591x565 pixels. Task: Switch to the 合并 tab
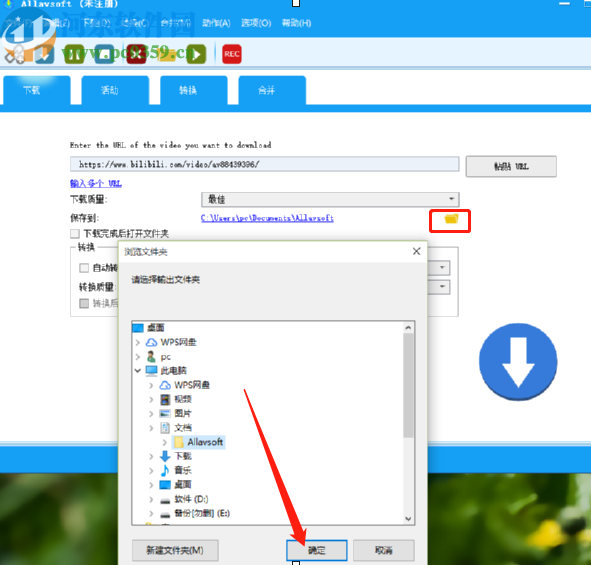(x=272, y=90)
